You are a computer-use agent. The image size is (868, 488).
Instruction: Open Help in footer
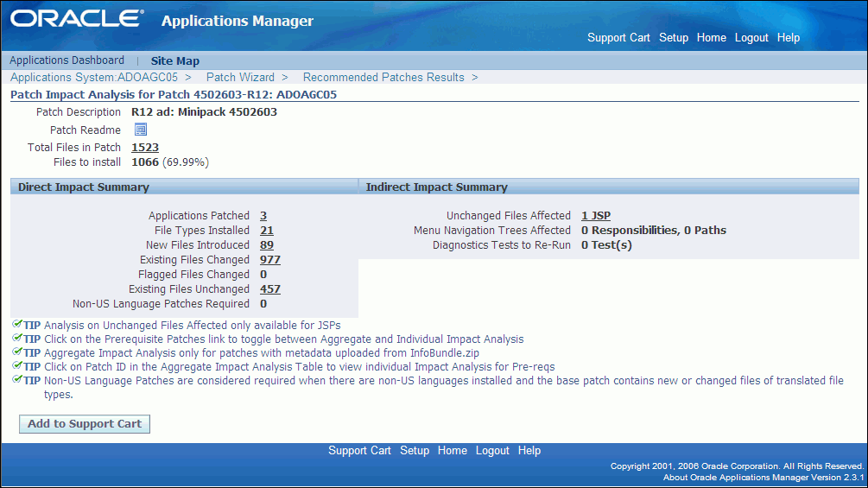pos(529,450)
